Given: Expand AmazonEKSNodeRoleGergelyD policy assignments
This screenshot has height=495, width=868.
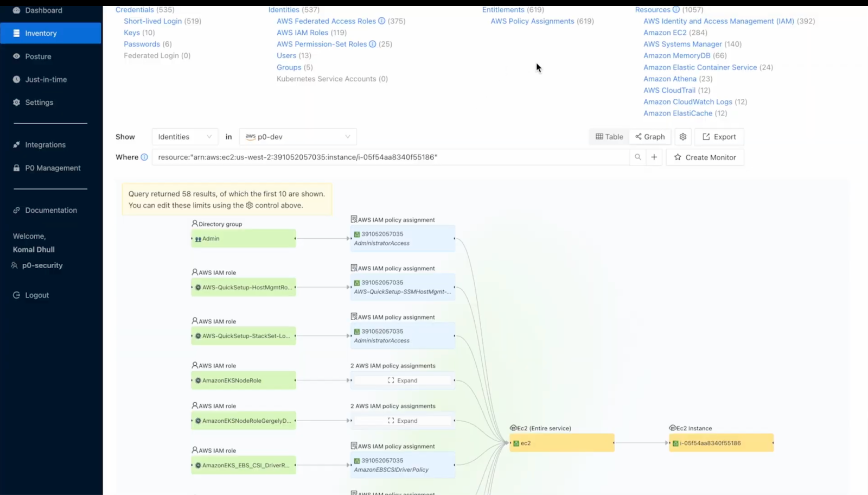Looking at the screenshot, I should point(403,421).
